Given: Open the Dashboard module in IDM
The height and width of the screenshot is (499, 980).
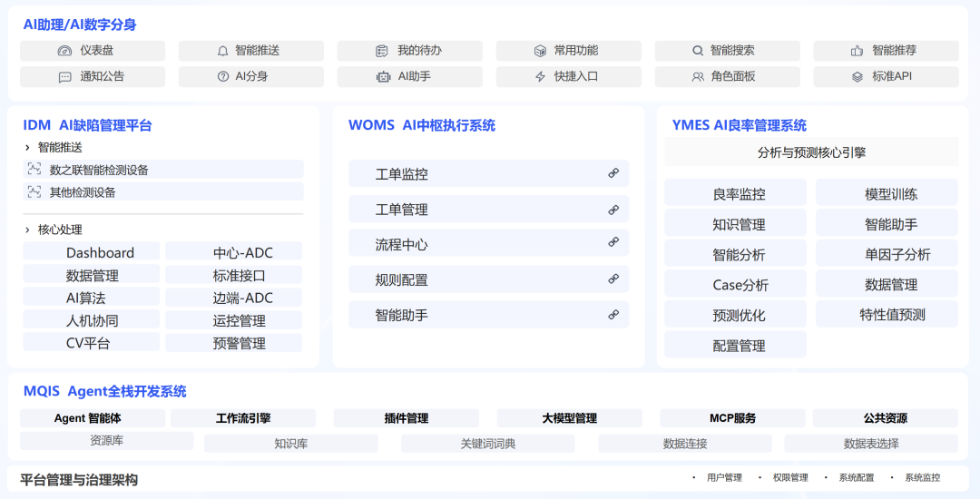Looking at the screenshot, I should [92, 251].
